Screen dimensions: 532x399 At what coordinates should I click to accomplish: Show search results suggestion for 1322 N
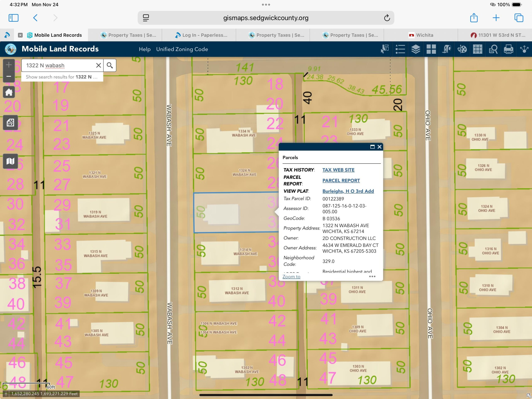point(62,77)
